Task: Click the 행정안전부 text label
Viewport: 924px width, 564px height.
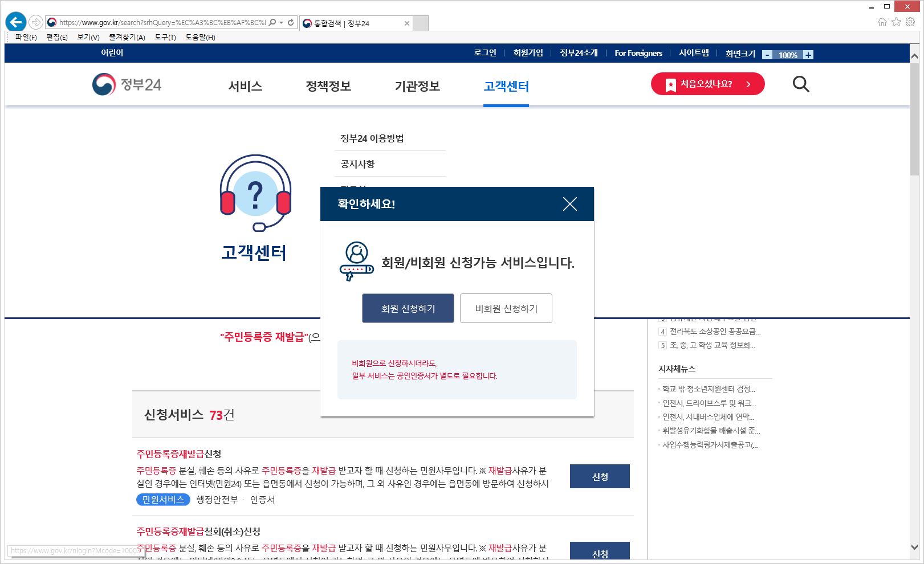Action: [x=217, y=500]
